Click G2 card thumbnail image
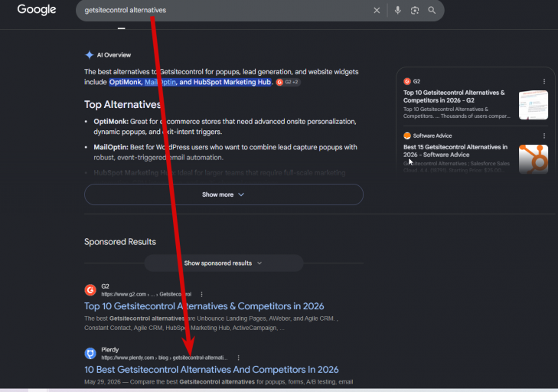 533,105
